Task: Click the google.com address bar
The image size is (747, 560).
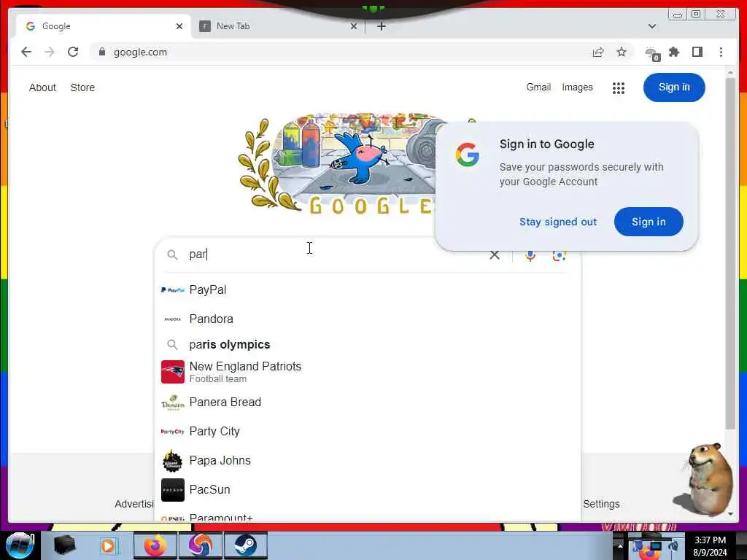Action: (343, 52)
